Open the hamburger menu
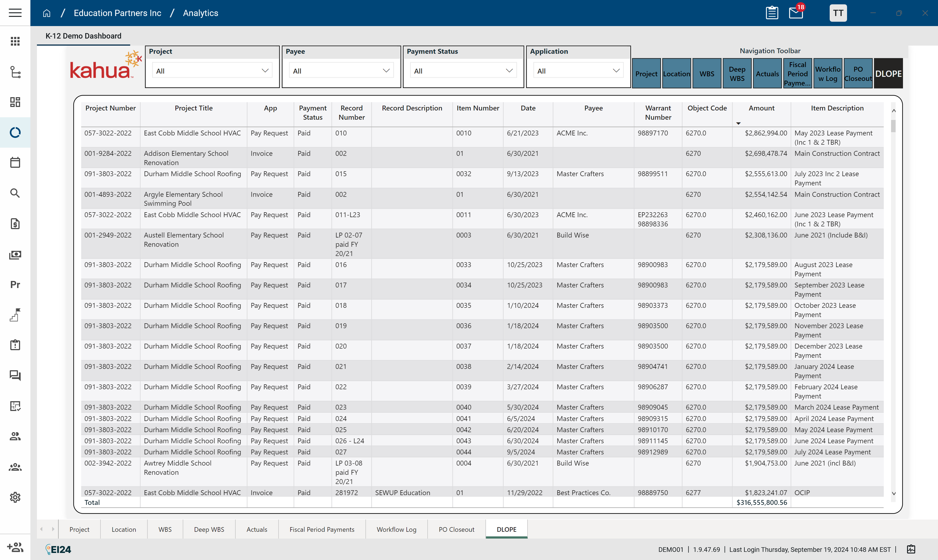Screen dimensions: 938x560 [x=15, y=13]
